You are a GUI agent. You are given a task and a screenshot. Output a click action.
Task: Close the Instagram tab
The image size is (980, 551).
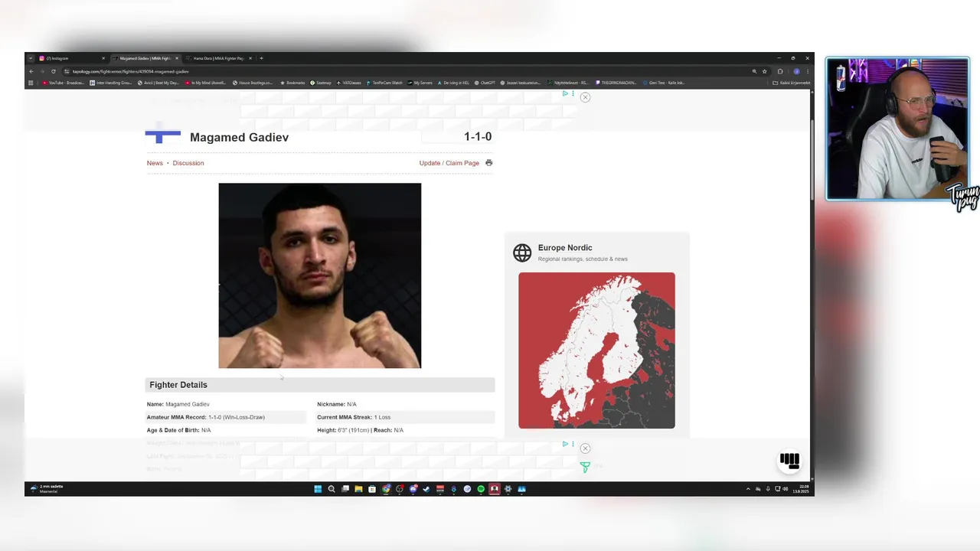pos(103,58)
